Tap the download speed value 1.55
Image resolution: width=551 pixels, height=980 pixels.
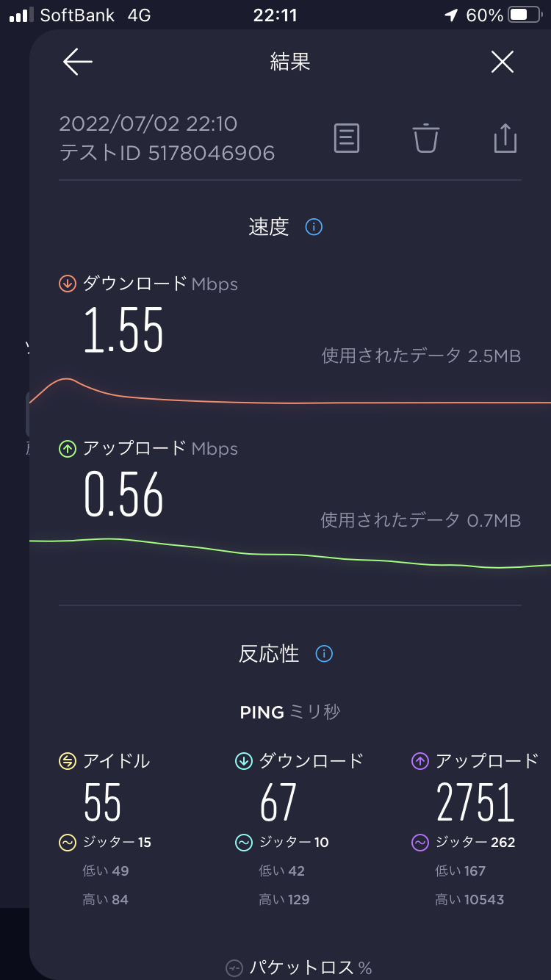click(123, 330)
